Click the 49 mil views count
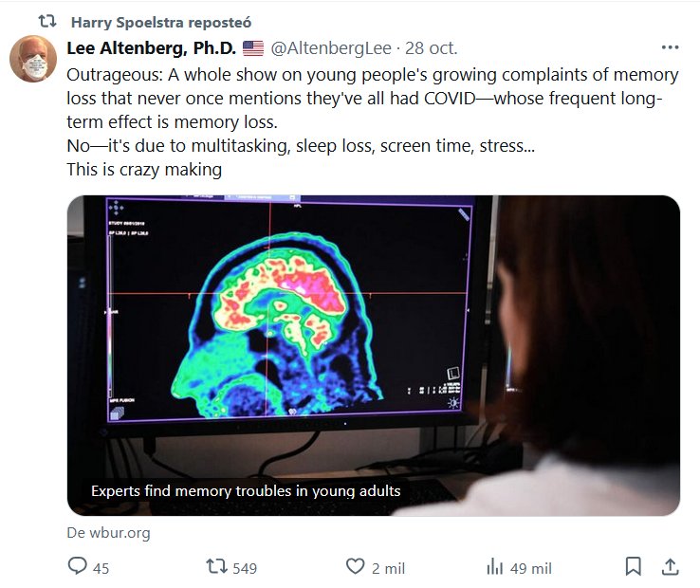 pyautogui.click(x=531, y=568)
